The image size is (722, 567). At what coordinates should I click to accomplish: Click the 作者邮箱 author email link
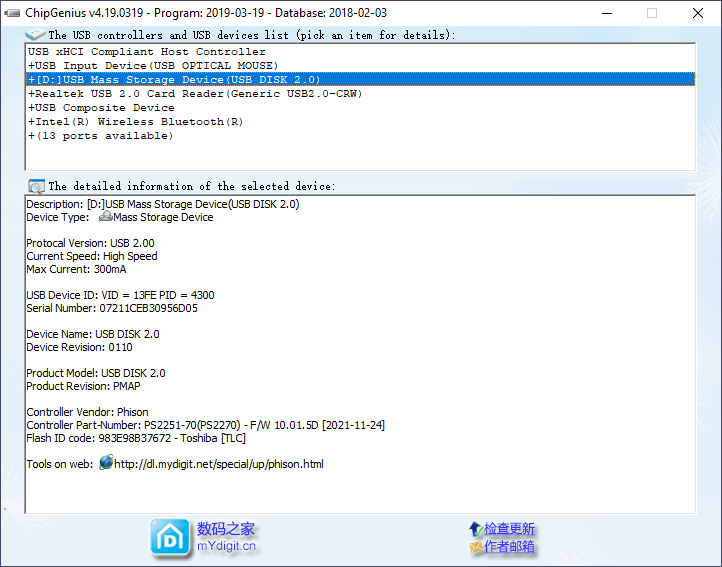(x=509, y=547)
